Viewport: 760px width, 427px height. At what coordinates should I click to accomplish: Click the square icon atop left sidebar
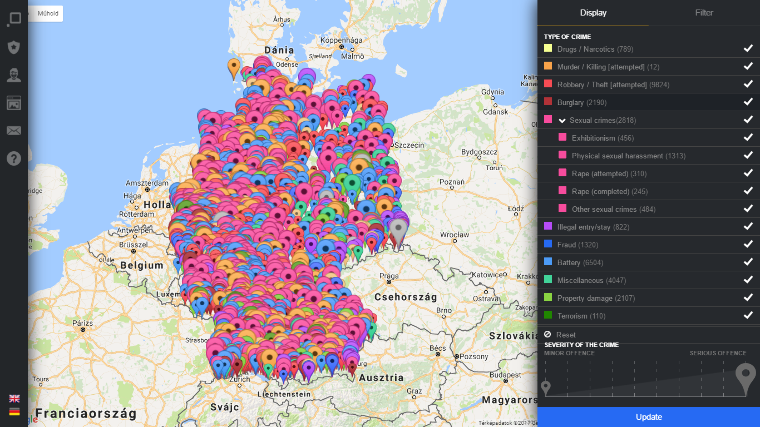14,18
